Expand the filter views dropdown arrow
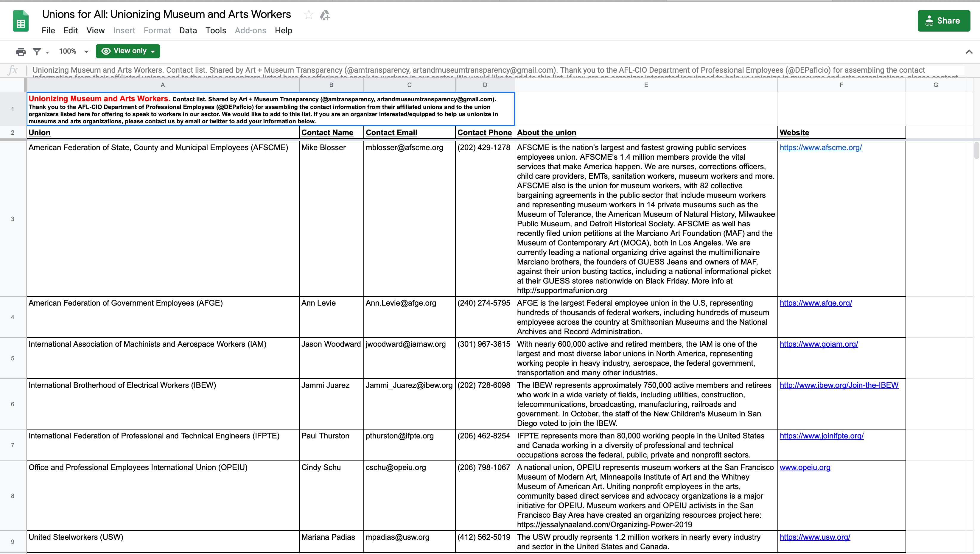980x554 pixels. 48,52
